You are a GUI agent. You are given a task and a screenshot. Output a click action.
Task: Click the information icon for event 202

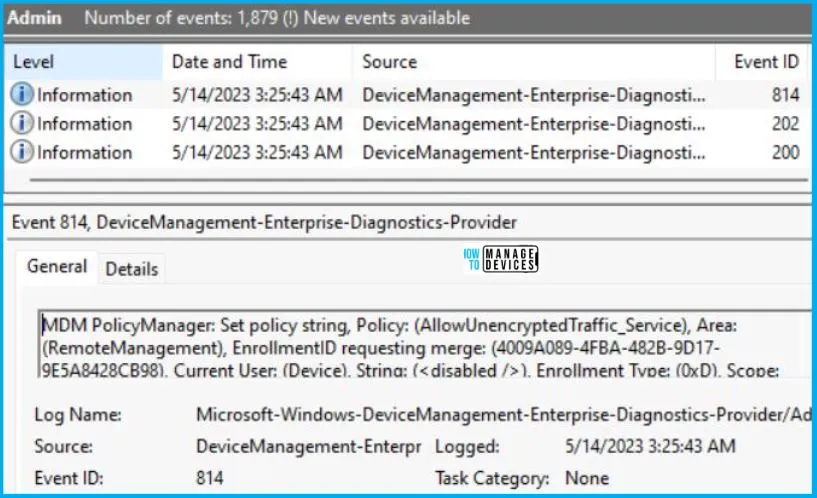tap(22, 123)
